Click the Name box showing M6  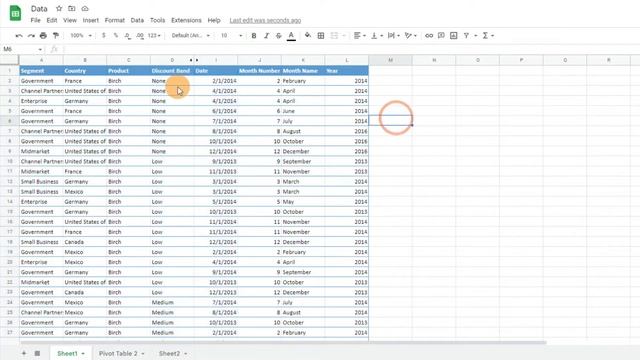[22, 49]
